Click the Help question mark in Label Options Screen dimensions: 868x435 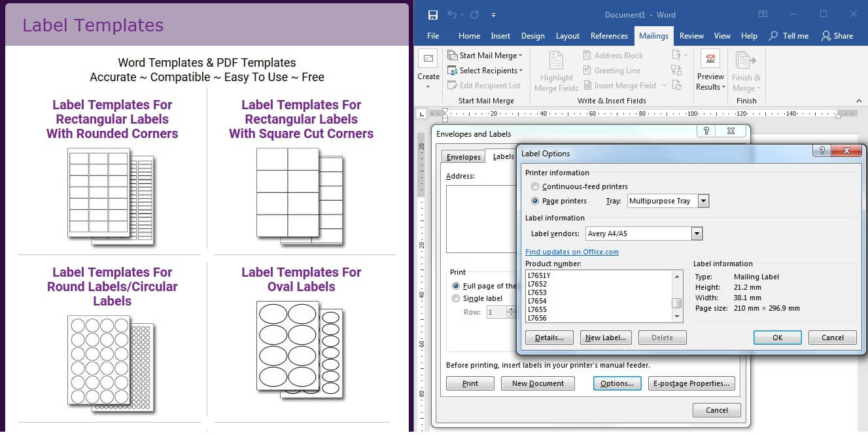pos(821,150)
